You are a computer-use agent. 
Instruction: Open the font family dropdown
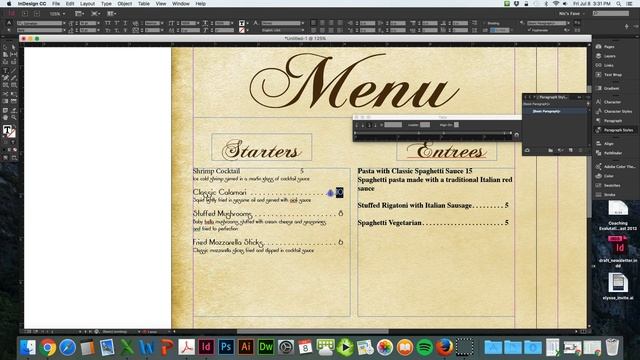64,23
